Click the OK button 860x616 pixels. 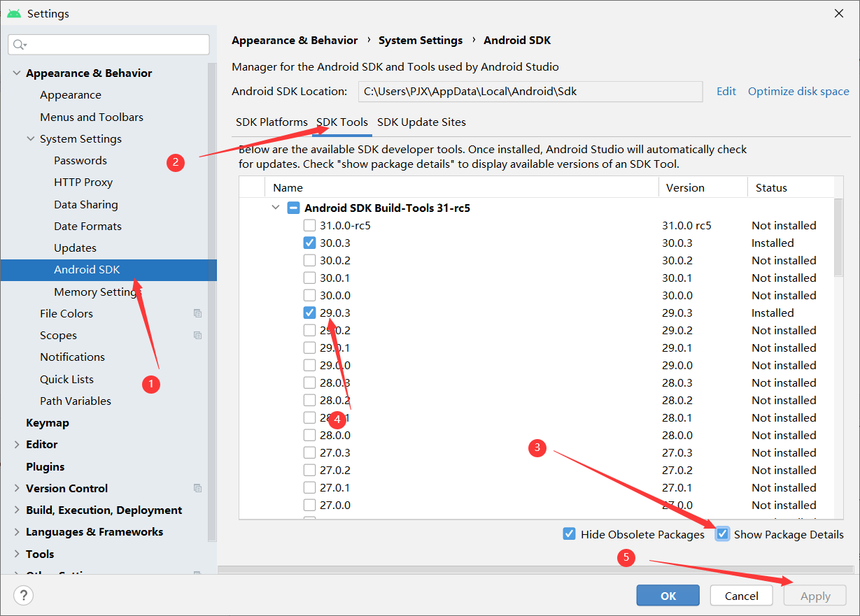(668, 596)
